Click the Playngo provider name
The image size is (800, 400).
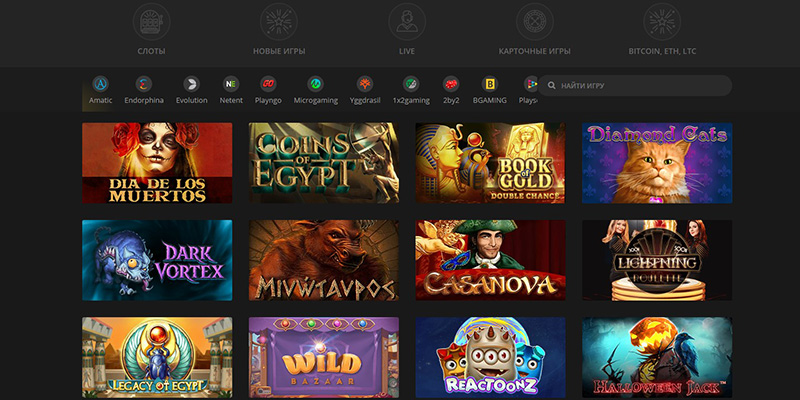pos(268,101)
